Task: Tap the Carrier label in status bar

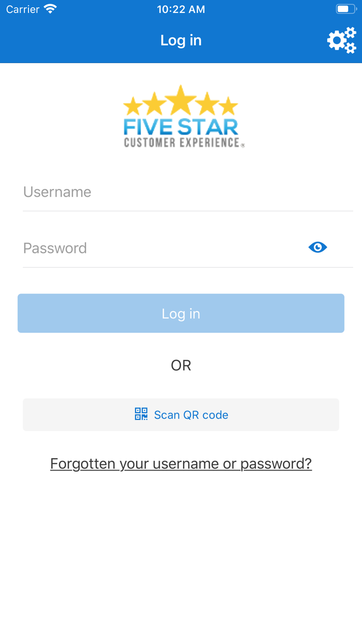Action: [x=23, y=9]
